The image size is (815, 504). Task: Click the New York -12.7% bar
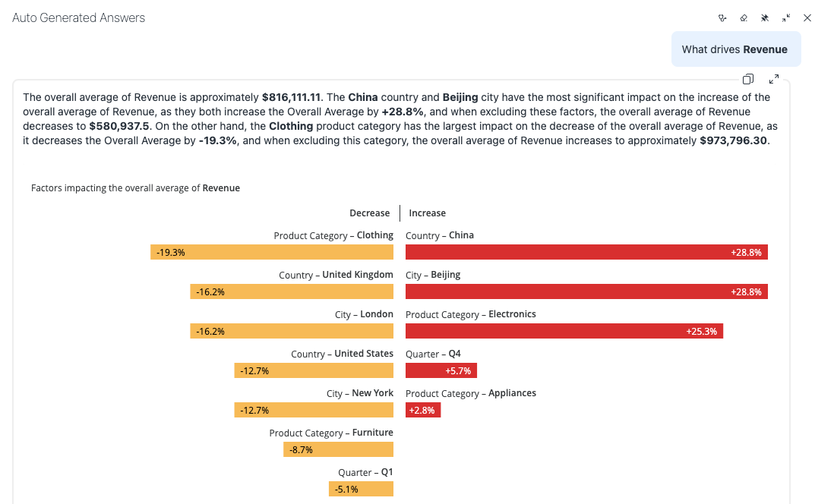pos(314,410)
